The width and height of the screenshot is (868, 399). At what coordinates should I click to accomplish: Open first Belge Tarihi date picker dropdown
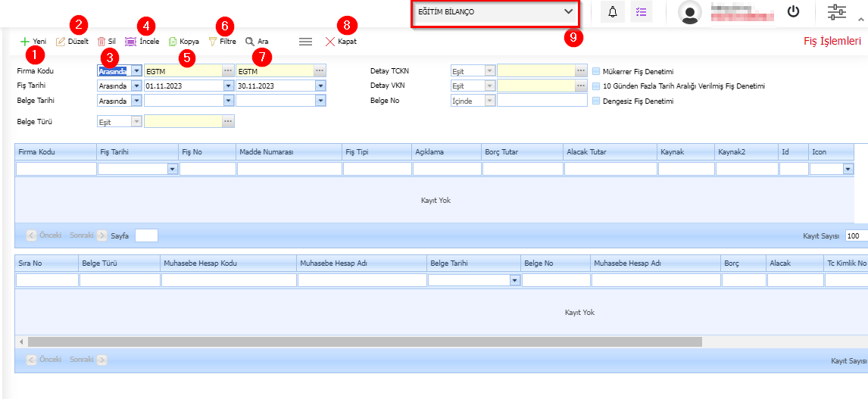pyautogui.click(x=229, y=101)
